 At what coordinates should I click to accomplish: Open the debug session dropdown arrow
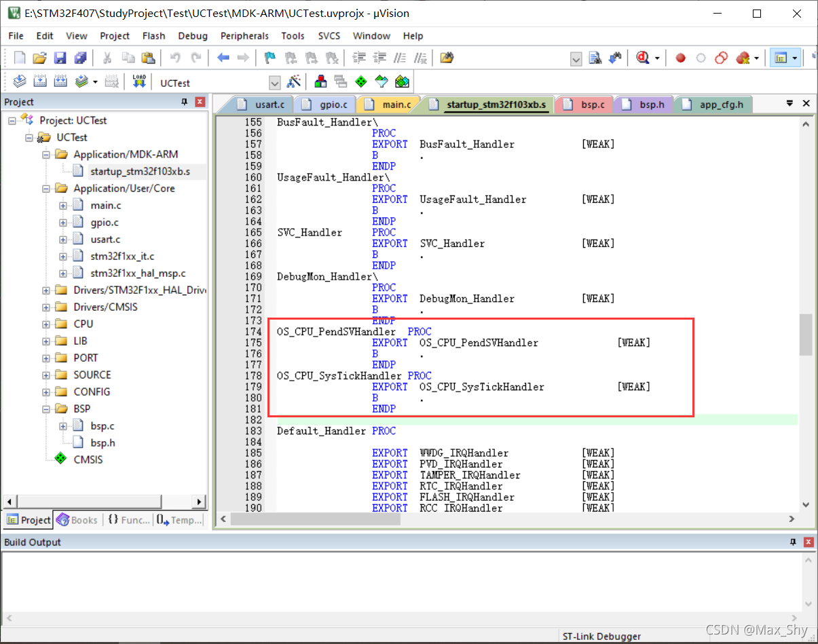(657, 58)
